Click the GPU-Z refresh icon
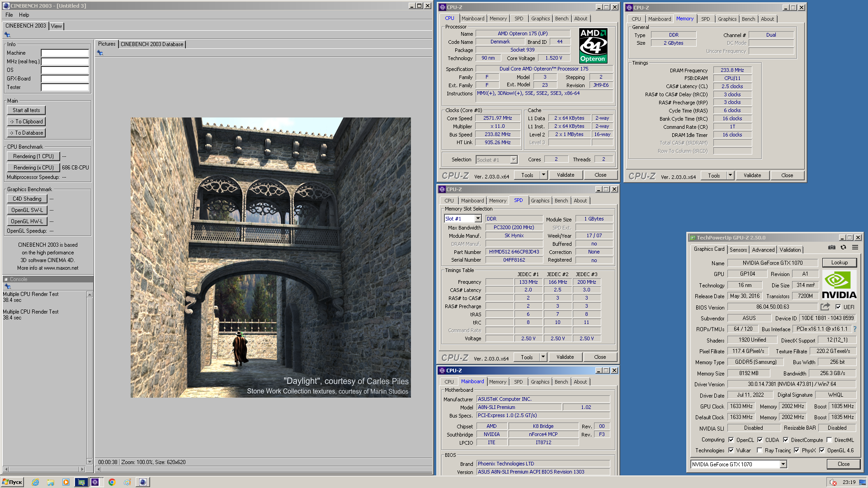The image size is (868, 488). point(843,247)
